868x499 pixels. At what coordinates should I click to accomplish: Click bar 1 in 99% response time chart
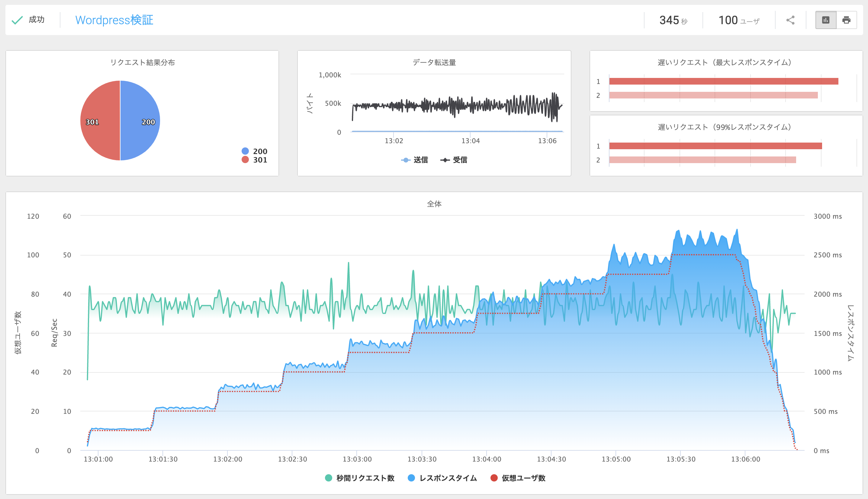(x=715, y=146)
